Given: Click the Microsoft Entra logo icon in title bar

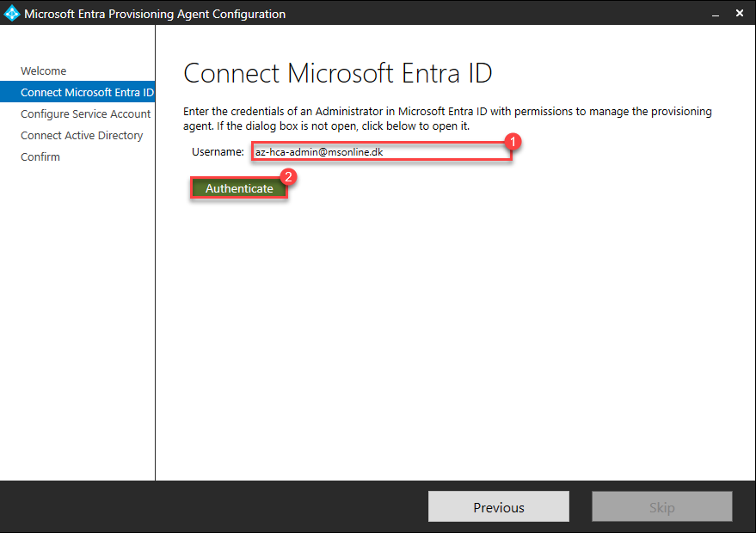Looking at the screenshot, I should click(11, 14).
